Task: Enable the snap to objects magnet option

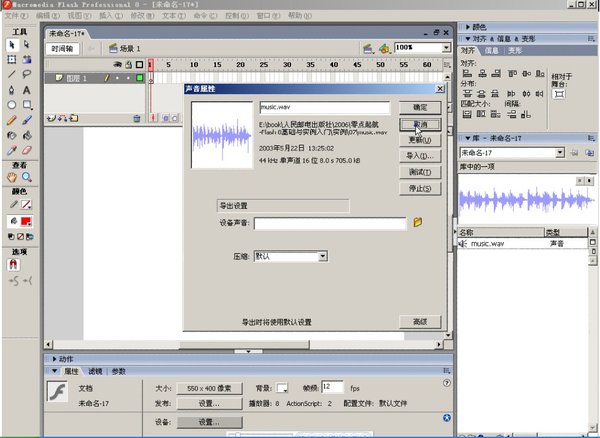Action: (14, 264)
